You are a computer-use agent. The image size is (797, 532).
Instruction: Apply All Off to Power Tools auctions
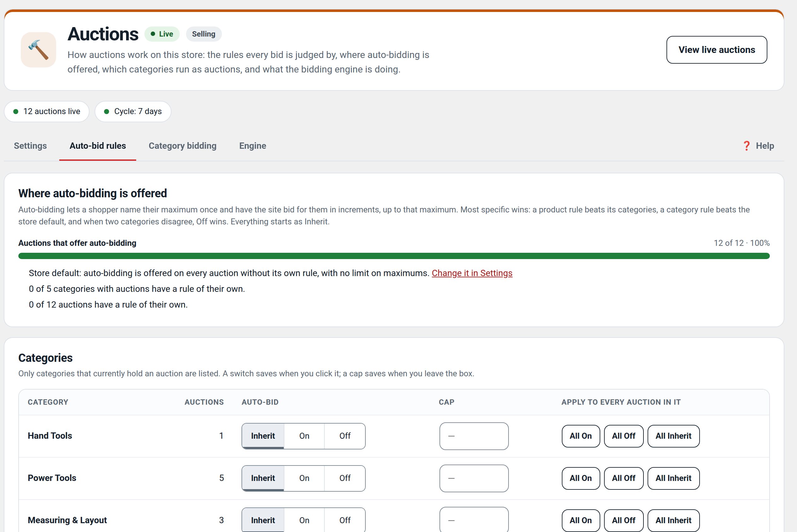click(624, 478)
